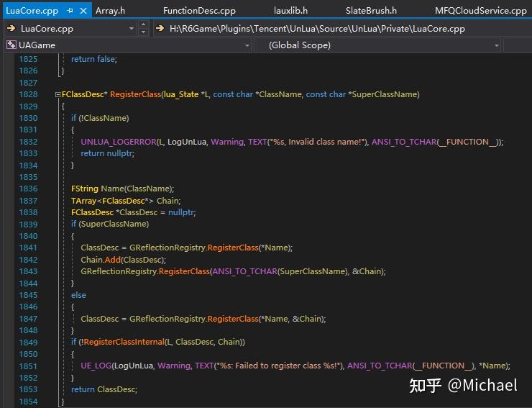Click "Failed to register class" string literal
532x408 pixels.
tap(279, 366)
